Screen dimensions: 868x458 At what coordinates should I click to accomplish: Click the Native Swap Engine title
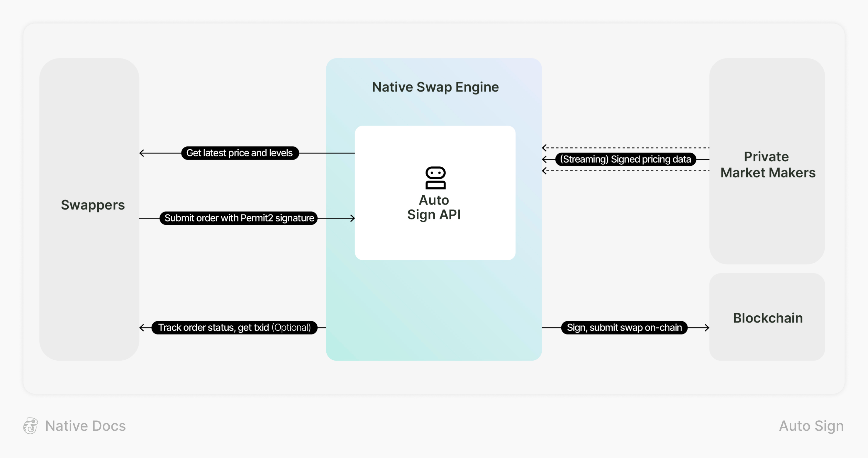[435, 87]
